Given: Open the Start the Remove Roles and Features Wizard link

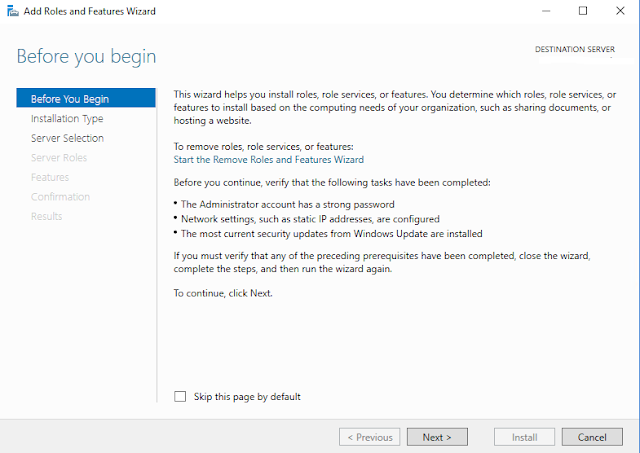Looking at the screenshot, I should [269, 160].
